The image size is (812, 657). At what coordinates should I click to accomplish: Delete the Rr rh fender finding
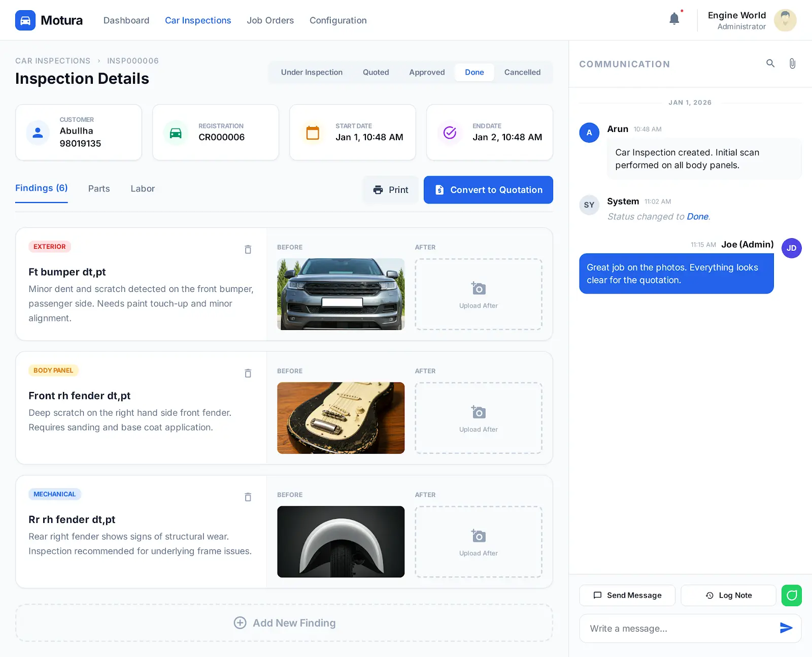(248, 497)
